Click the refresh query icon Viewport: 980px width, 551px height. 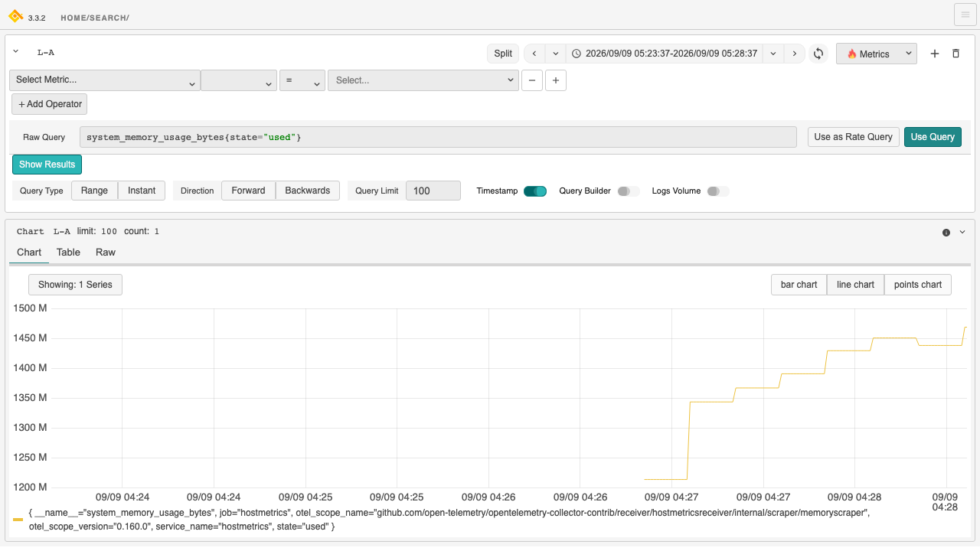tap(818, 54)
